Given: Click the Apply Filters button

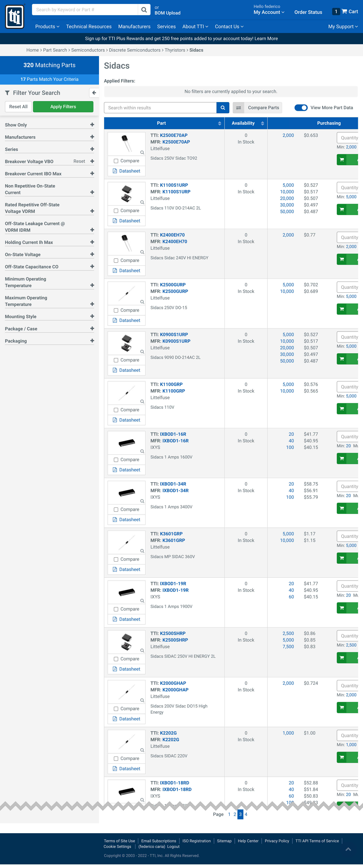Looking at the screenshot, I should click(63, 107).
